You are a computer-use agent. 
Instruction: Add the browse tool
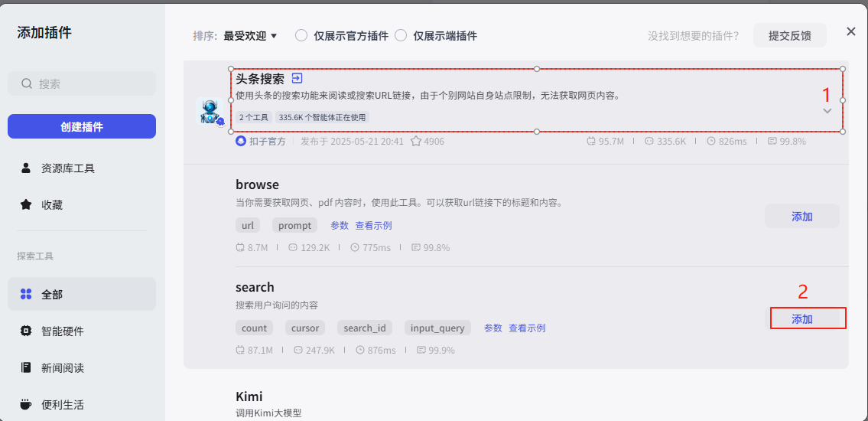[x=802, y=217]
